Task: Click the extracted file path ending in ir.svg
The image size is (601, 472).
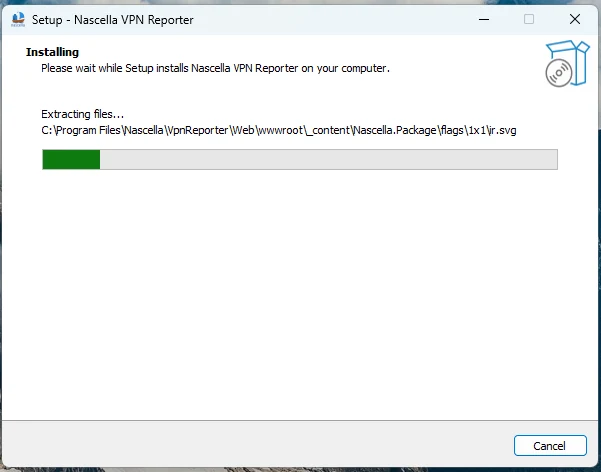Action: click(x=279, y=130)
